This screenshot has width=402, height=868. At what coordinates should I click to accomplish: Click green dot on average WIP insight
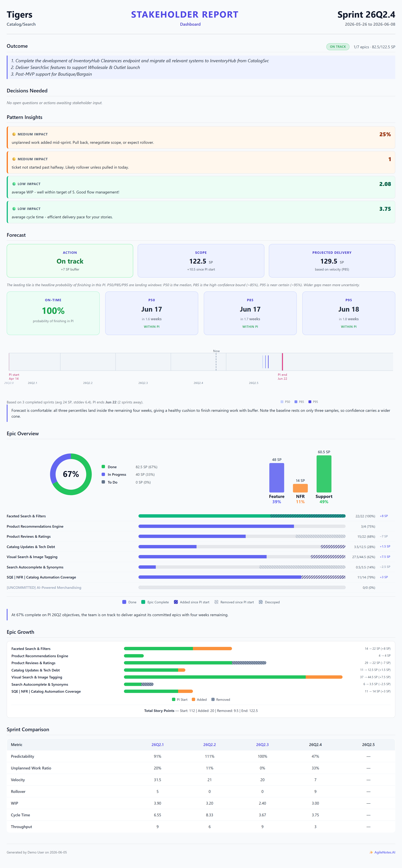pyautogui.click(x=14, y=184)
